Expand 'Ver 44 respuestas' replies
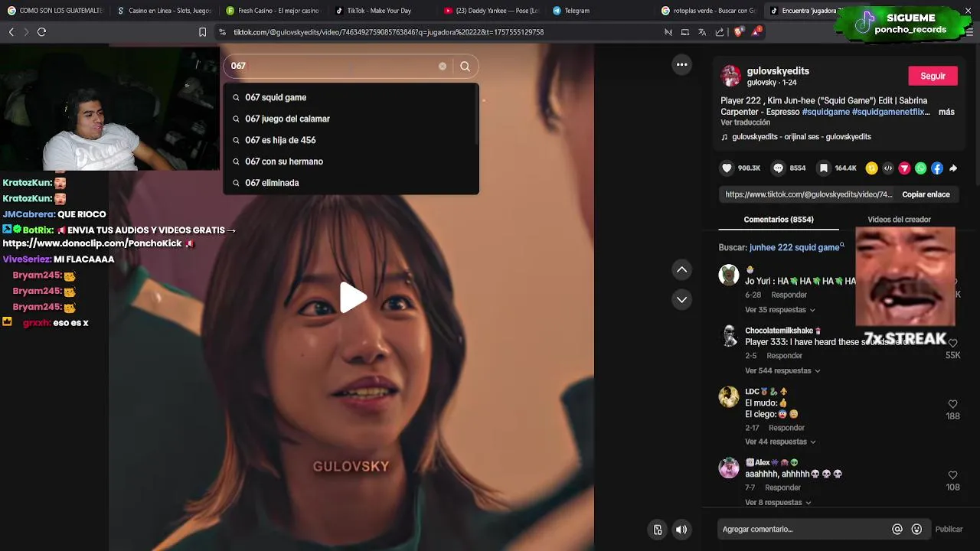 click(780, 442)
